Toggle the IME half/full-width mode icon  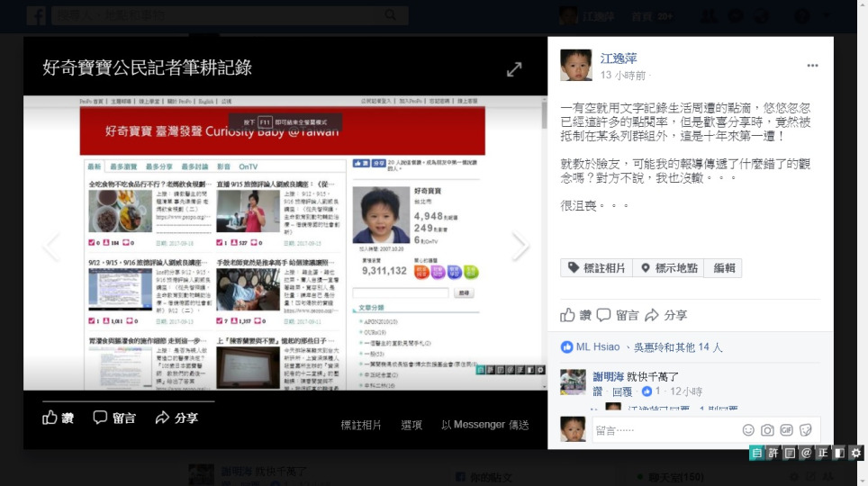pos(839,453)
